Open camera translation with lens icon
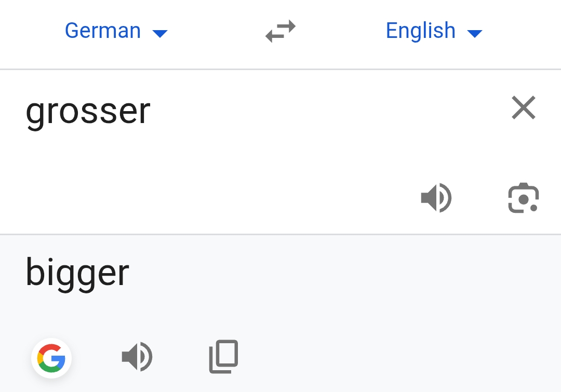Image resolution: width=561 pixels, height=392 pixels. pos(523,198)
